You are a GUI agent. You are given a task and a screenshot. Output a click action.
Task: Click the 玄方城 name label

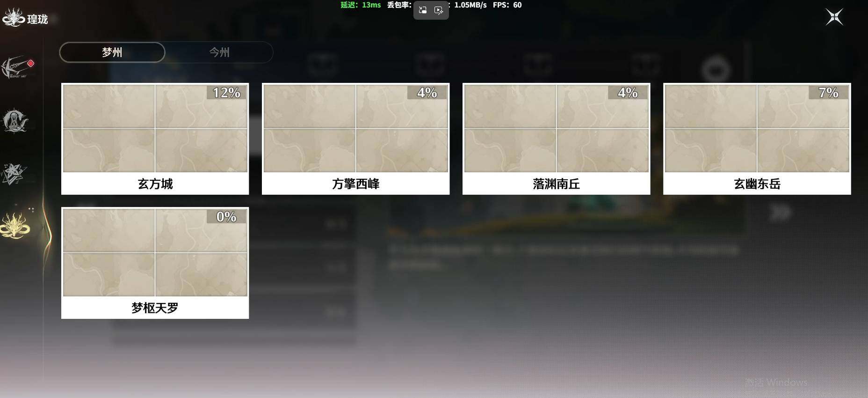point(155,184)
